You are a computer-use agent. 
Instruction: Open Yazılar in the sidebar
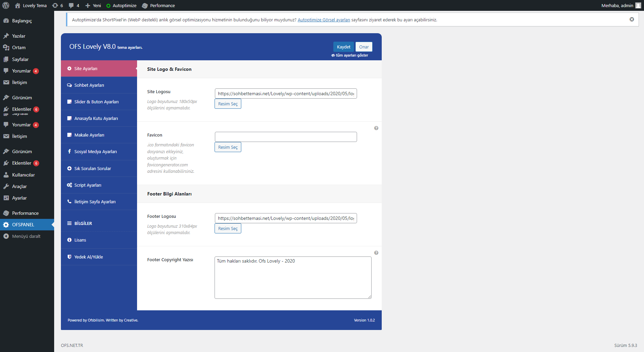coord(27,36)
